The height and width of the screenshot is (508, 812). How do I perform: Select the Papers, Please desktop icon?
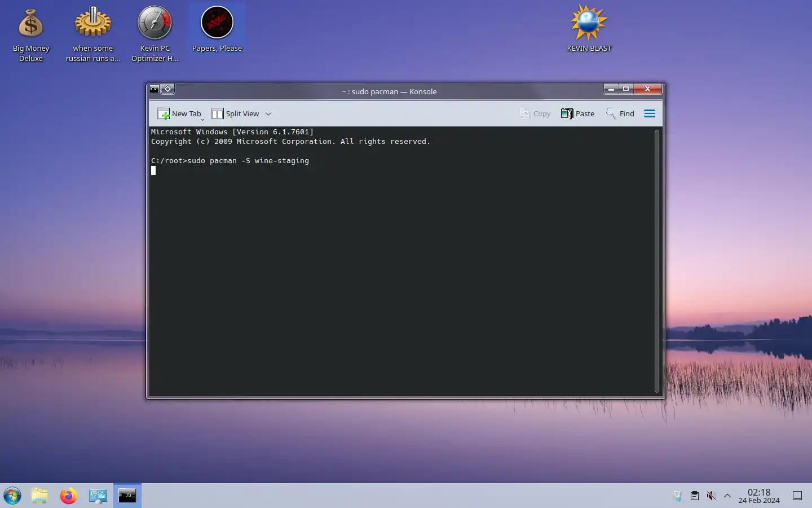(217, 29)
